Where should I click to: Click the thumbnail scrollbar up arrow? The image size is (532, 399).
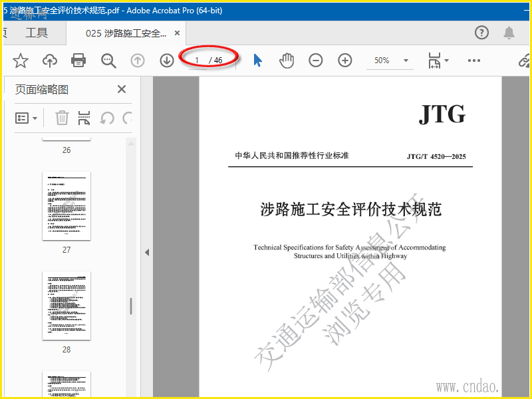click(131, 143)
